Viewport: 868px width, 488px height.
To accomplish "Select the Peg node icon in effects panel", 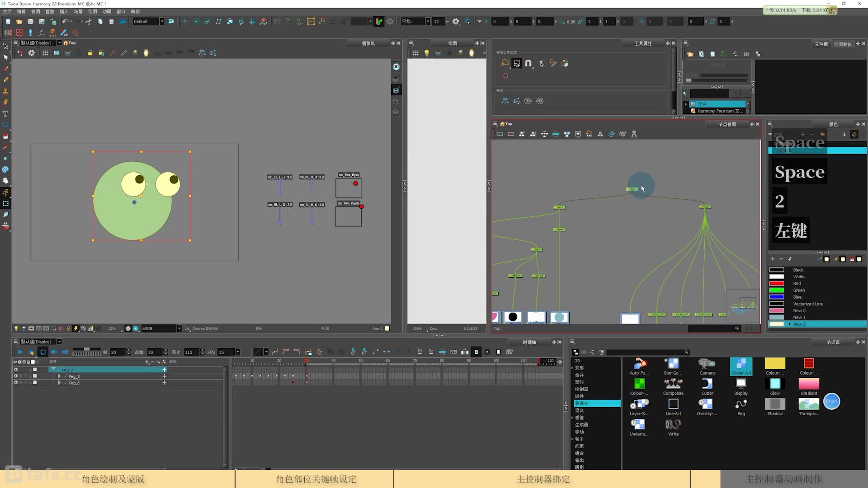I will coord(741,404).
